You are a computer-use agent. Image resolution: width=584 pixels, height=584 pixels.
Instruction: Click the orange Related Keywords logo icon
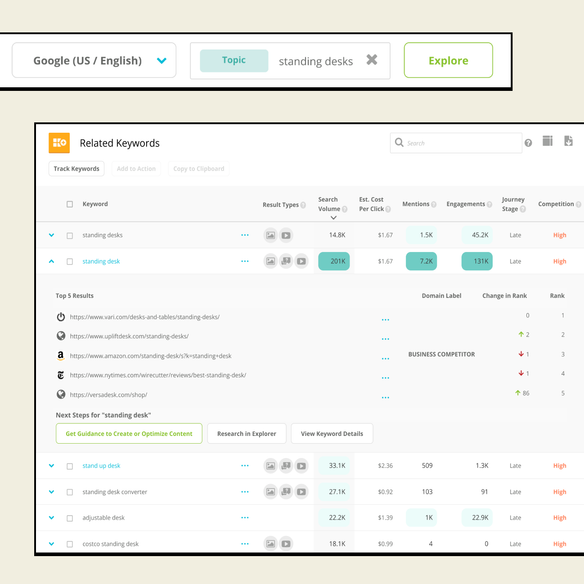pyautogui.click(x=59, y=143)
